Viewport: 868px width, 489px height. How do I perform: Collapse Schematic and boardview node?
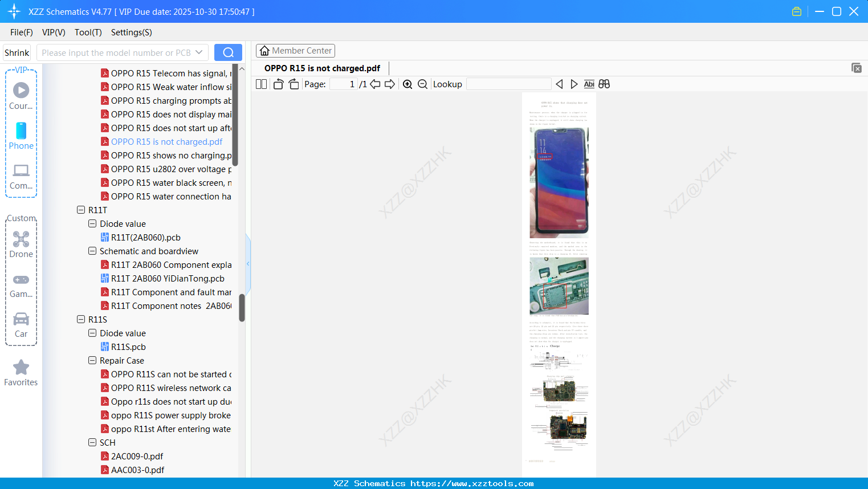click(x=92, y=251)
